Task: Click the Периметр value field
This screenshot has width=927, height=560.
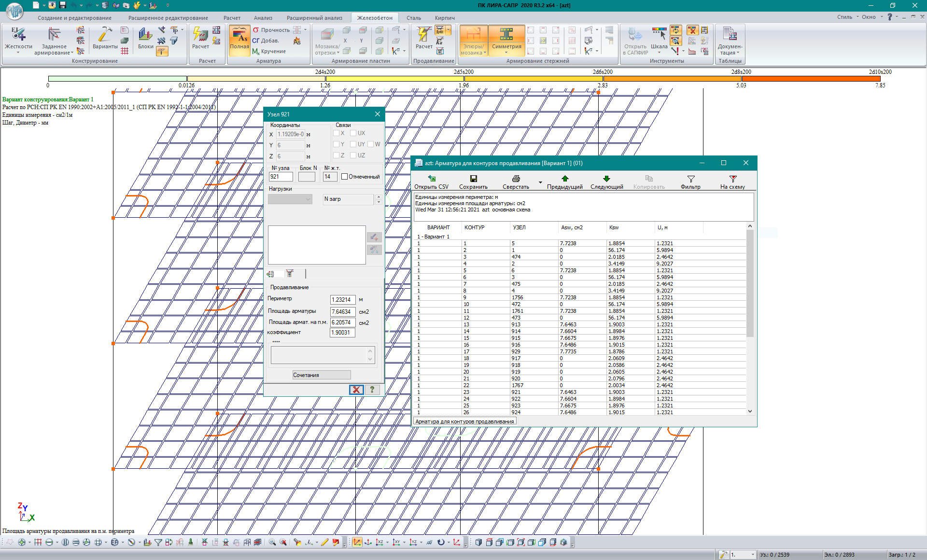Action: 342,300
